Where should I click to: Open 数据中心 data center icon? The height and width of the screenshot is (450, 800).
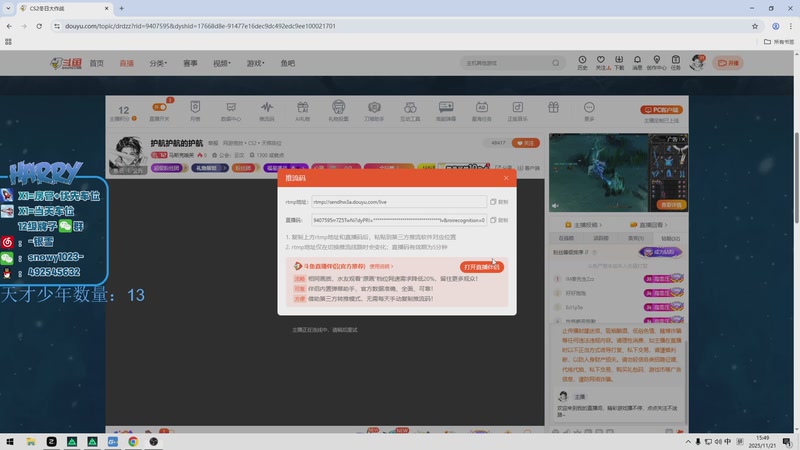pos(231,111)
